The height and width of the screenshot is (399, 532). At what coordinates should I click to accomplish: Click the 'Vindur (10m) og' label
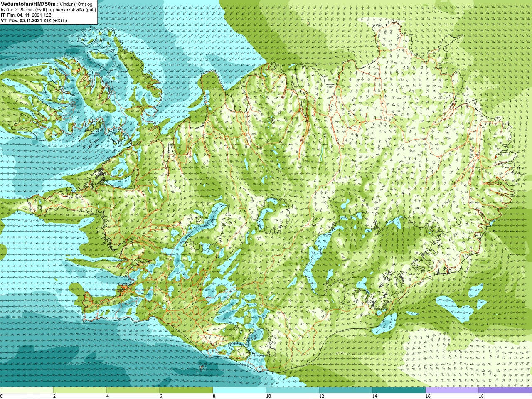pyautogui.click(x=76, y=4)
